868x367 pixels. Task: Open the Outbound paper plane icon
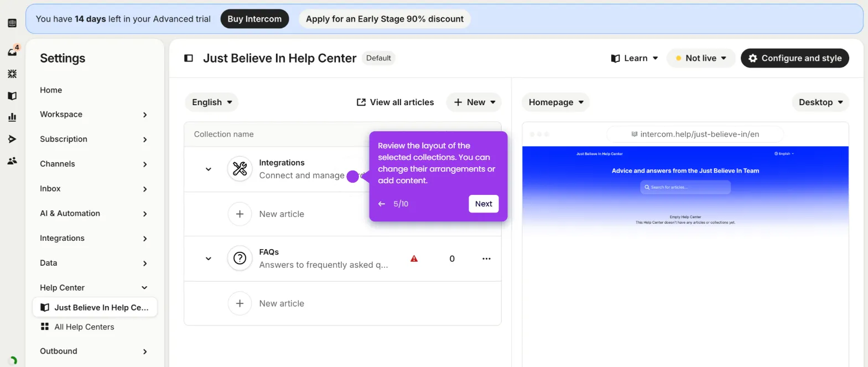(12, 139)
